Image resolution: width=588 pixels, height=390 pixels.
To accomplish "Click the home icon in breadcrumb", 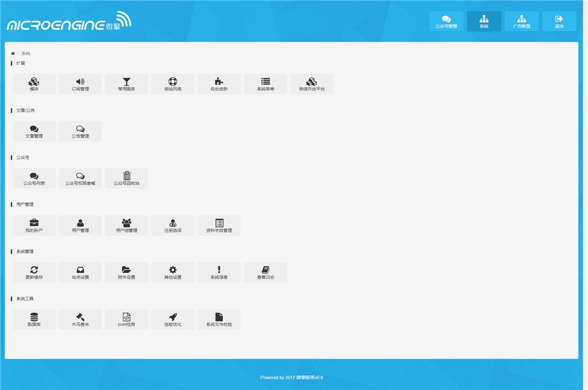I will pyautogui.click(x=12, y=54).
